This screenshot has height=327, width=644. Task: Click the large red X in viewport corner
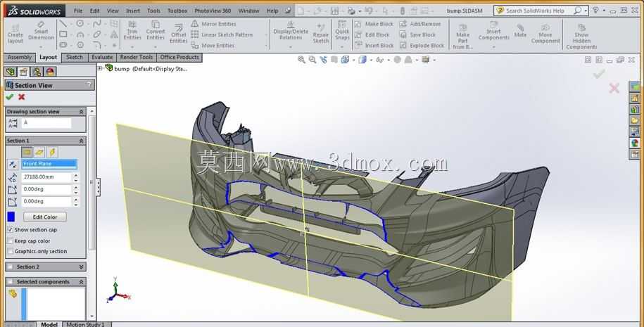coord(614,88)
